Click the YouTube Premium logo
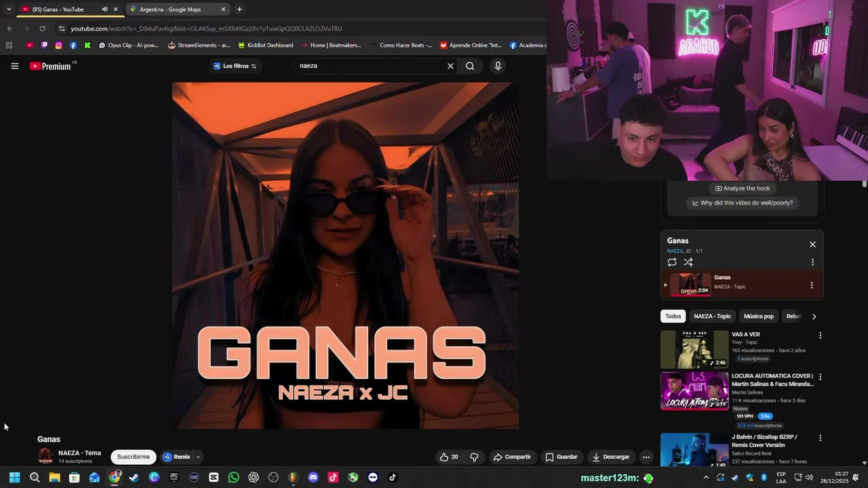Viewport: 868px width, 488px height. coord(50,66)
